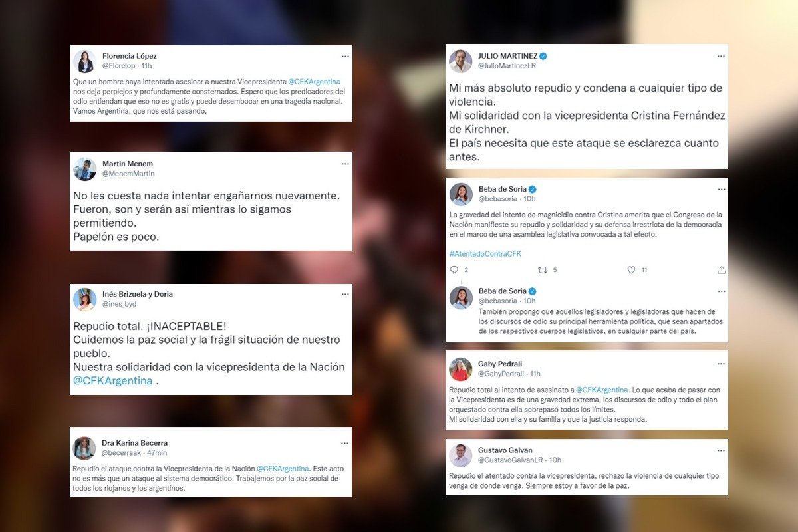
Task: Open more options on Gustavo Galvan tweet
Action: [721, 450]
